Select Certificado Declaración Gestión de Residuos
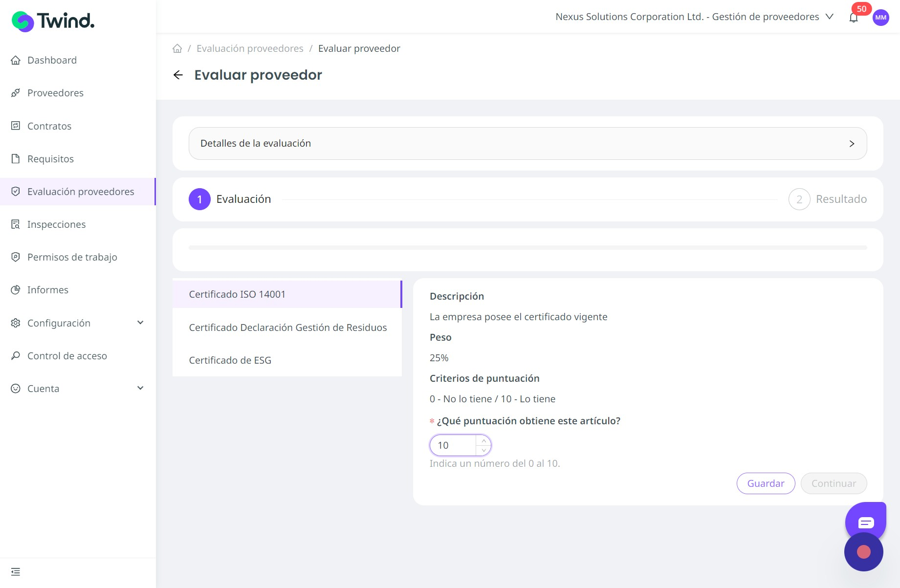 pos(287,327)
